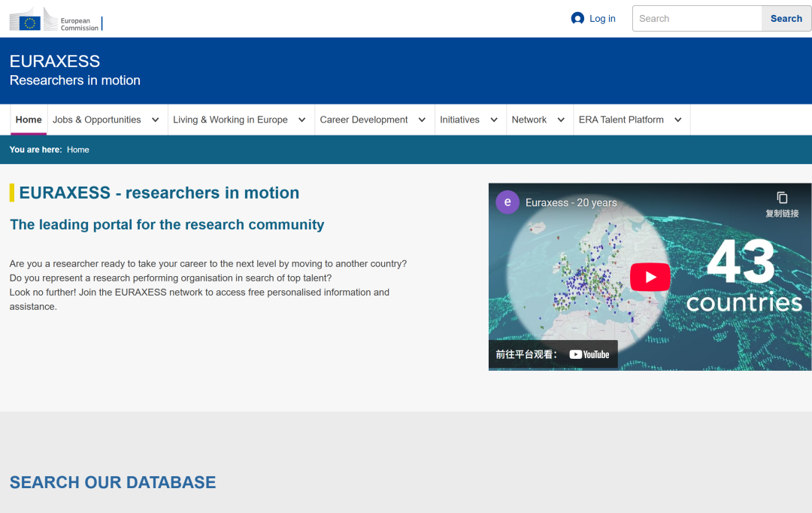Open the Career Development menu
Viewport: 812px width, 513px height.
tap(364, 120)
